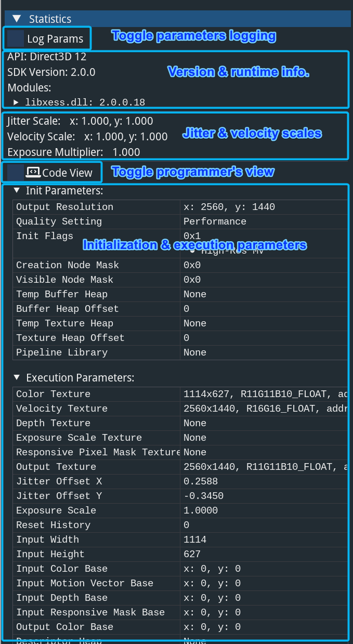Select the Velocity Texture value
This screenshot has width=353, height=644.
265,409
